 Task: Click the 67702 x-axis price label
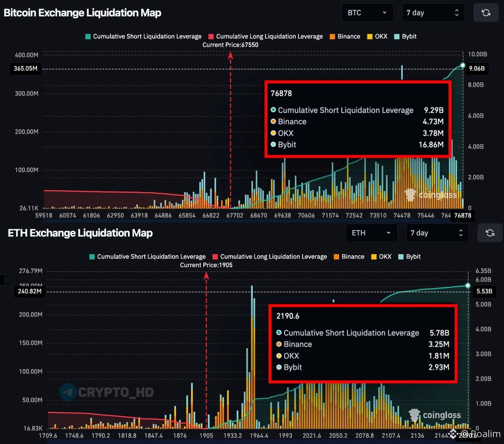[x=235, y=215]
